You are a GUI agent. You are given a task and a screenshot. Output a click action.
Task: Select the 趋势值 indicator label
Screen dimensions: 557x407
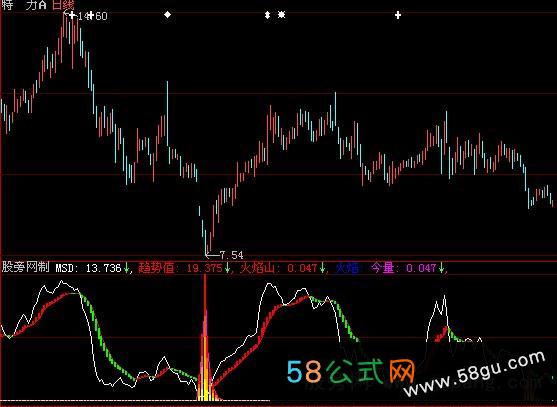point(156,267)
